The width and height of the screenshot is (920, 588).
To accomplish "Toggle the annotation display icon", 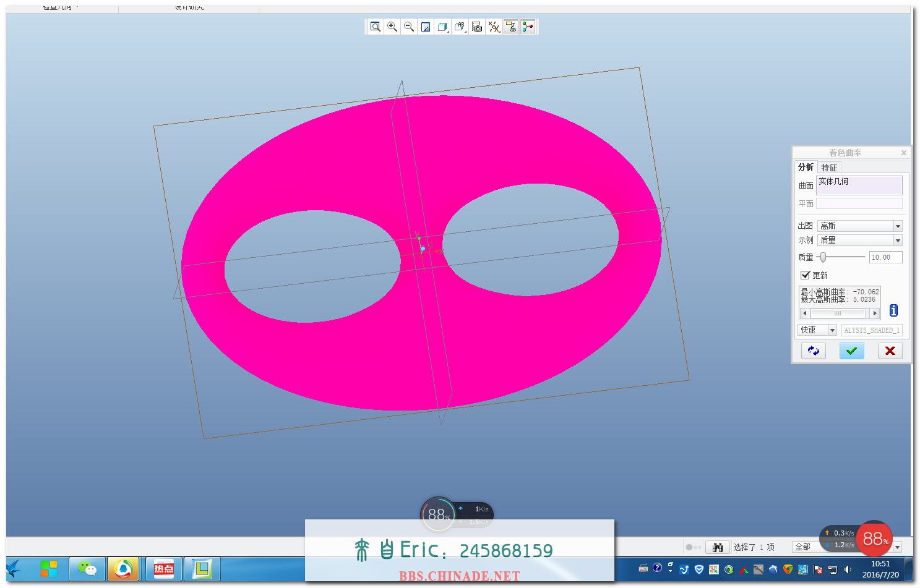I will [510, 27].
